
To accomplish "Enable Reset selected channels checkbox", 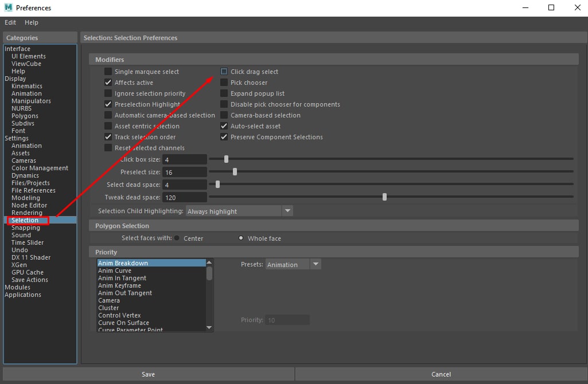I will click(x=108, y=148).
